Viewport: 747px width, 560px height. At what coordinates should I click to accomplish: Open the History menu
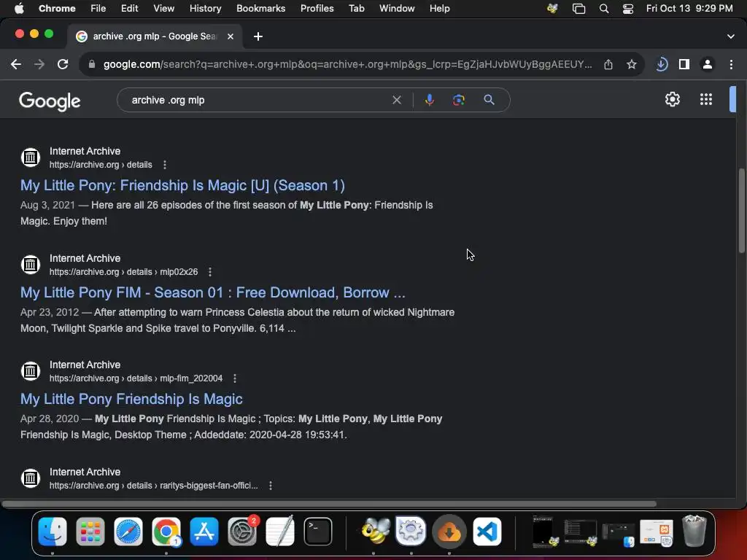point(205,9)
